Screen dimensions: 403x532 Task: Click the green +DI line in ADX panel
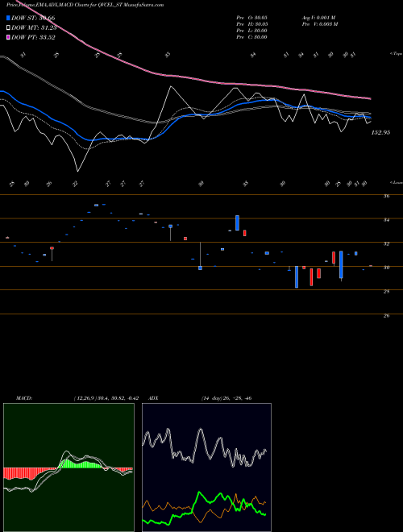click(200, 493)
